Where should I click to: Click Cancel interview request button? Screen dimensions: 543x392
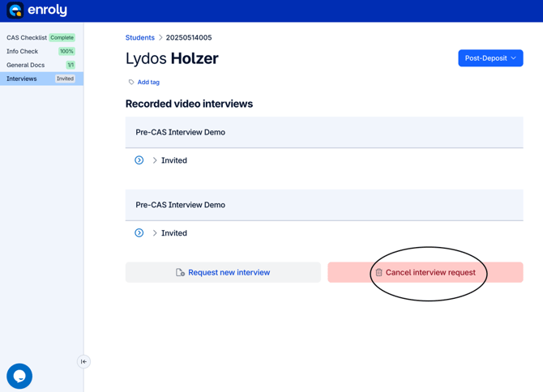pos(425,272)
